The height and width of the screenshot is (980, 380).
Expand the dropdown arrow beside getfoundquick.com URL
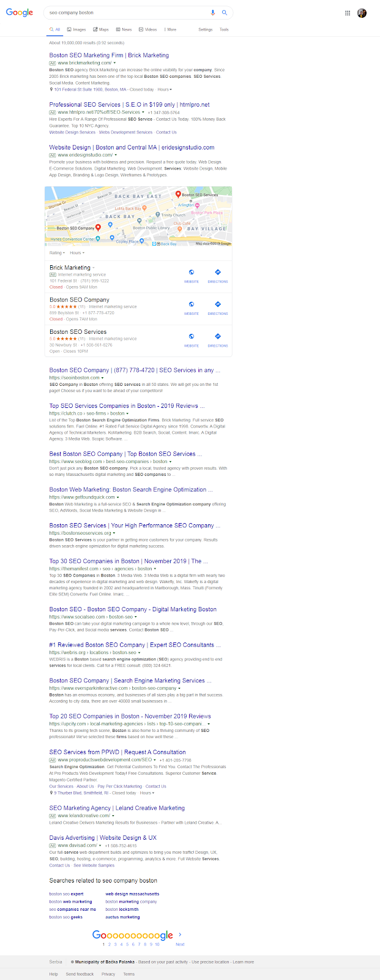pos(118,497)
